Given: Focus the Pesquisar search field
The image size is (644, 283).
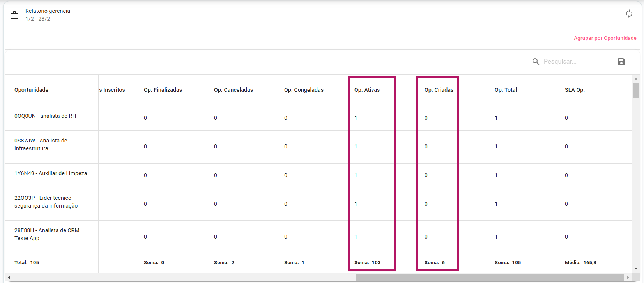Looking at the screenshot, I should (x=577, y=62).
